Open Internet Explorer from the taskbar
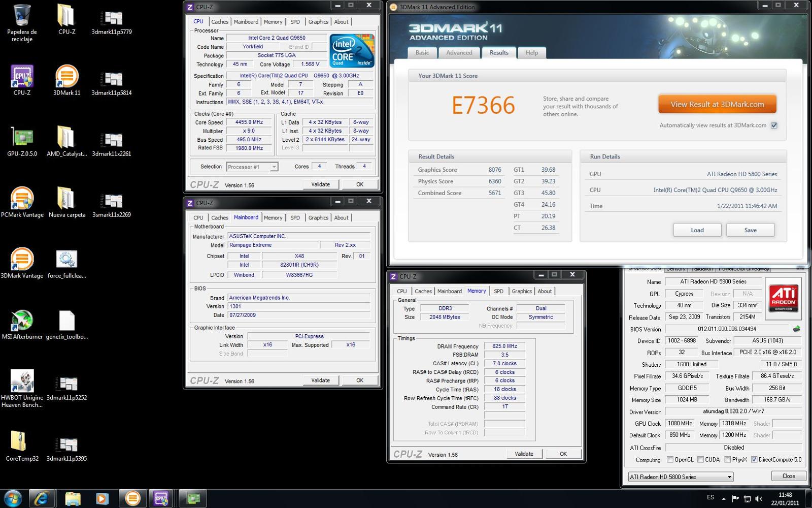The height and width of the screenshot is (508, 812). pyautogui.click(x=42, y=498)
